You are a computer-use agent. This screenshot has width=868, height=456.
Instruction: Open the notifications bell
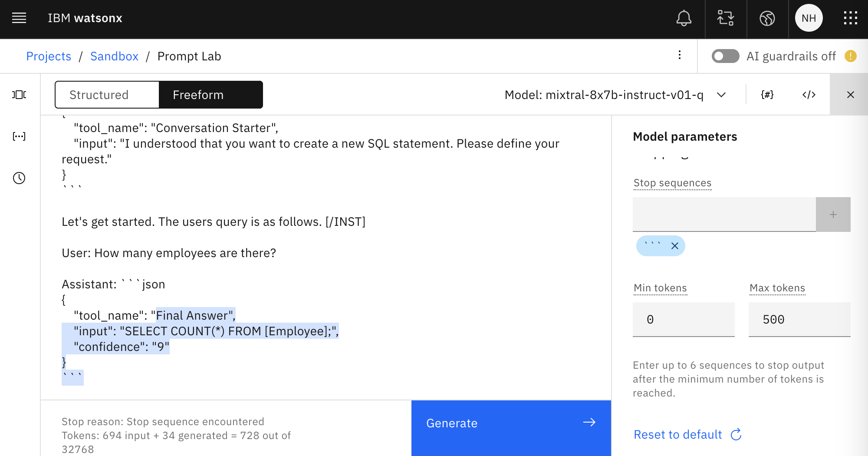[684, 18]
